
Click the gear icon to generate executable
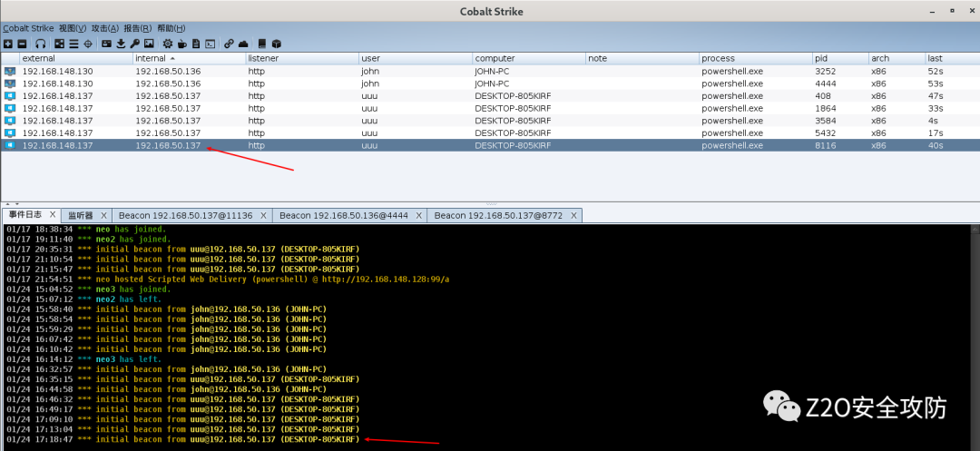168,44
